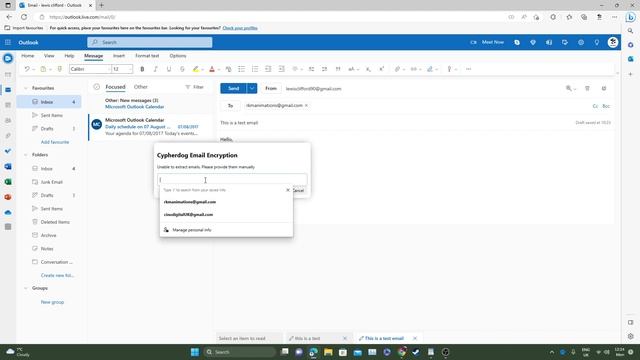Open the Format text ribbon tab
The height and width of the screenshot is (360, 640).
point(147,56)
